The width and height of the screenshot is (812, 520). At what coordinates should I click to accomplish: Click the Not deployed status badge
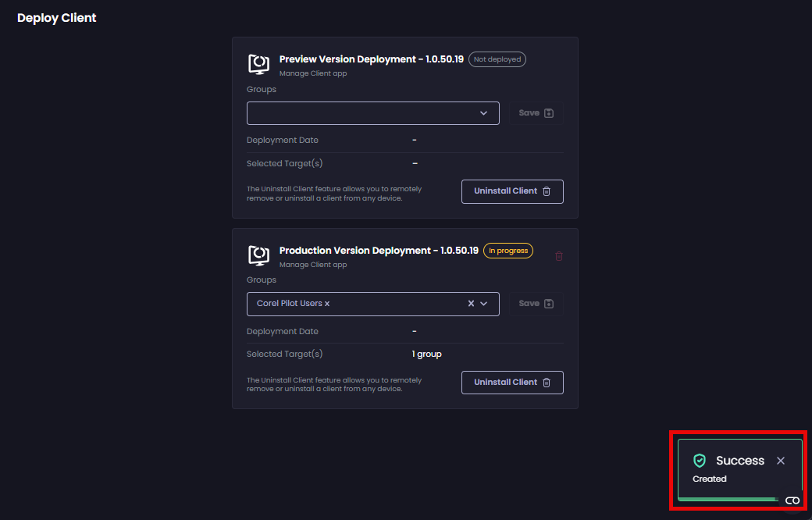pos(497,59)
